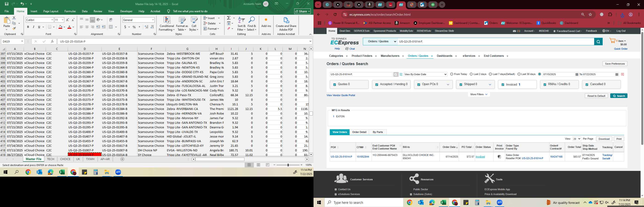This screenshot has height=207, width=644.
Task: Select the Last 30 days radio option
Action: click(x=519, y=74)
